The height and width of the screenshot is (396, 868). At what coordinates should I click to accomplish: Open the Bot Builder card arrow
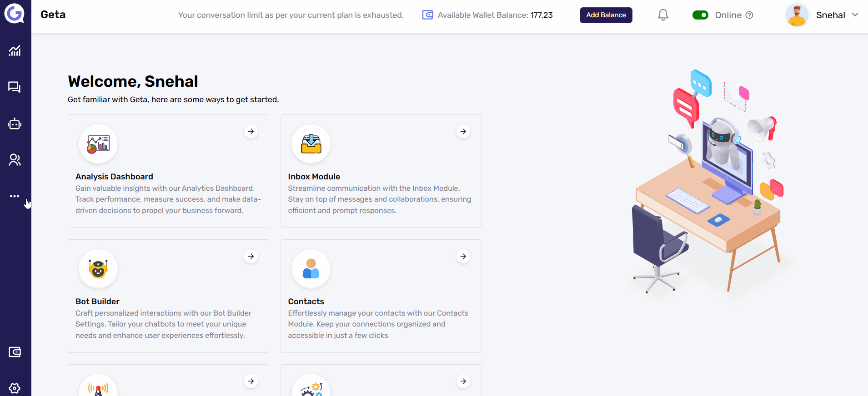click(x=251, y=257)
